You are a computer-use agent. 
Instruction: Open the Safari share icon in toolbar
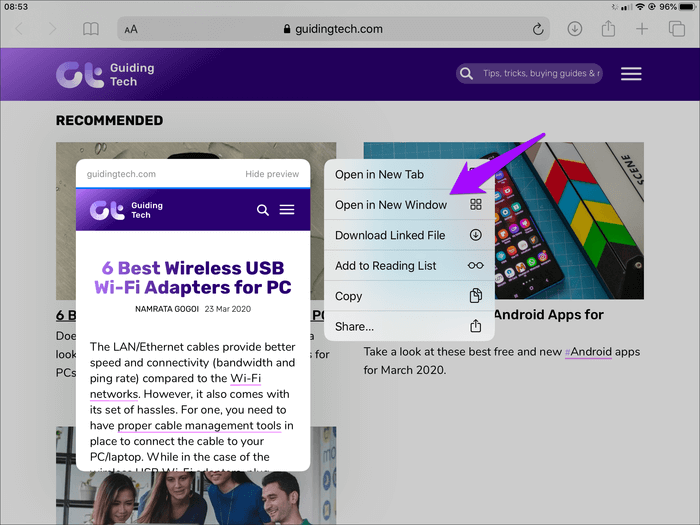pos(608,29)
